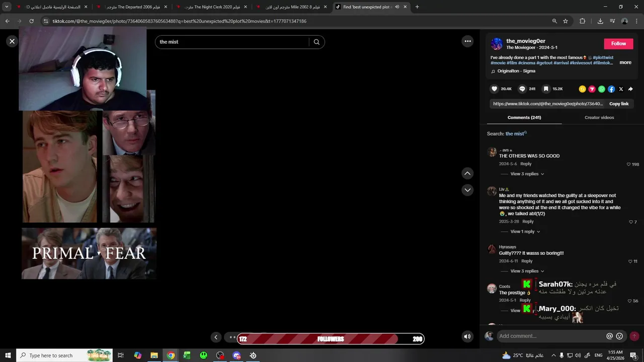Open taskbar volume control
This screenshot has height=362, width=644.
pos(578,355)
